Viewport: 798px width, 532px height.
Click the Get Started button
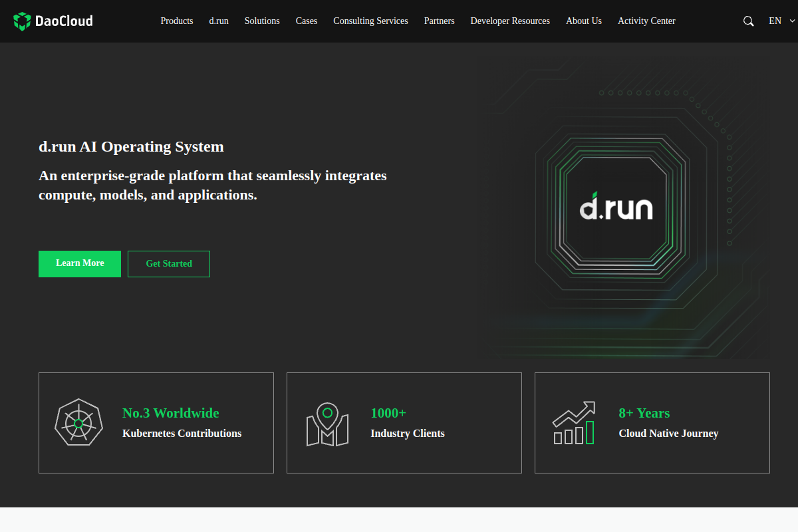[169, 264]
